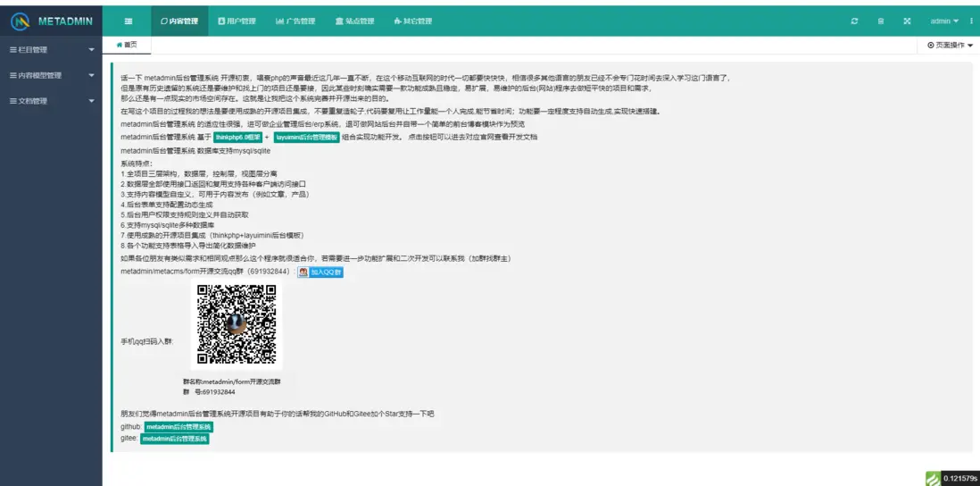Open the 用户管理 top menu
980x486 pixels.
pyautogui.click(x=237, y=21)
